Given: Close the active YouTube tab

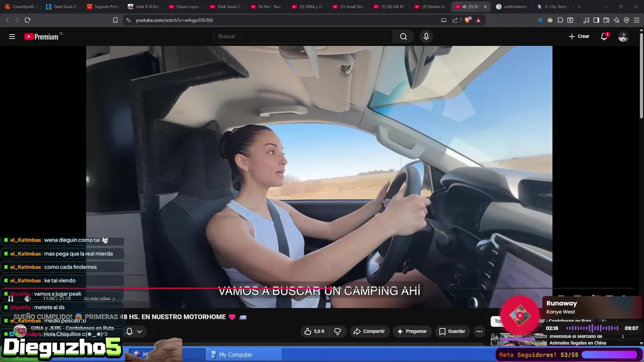Looking at the screenshot, I should pyautogui.click(x=485, y=7).
